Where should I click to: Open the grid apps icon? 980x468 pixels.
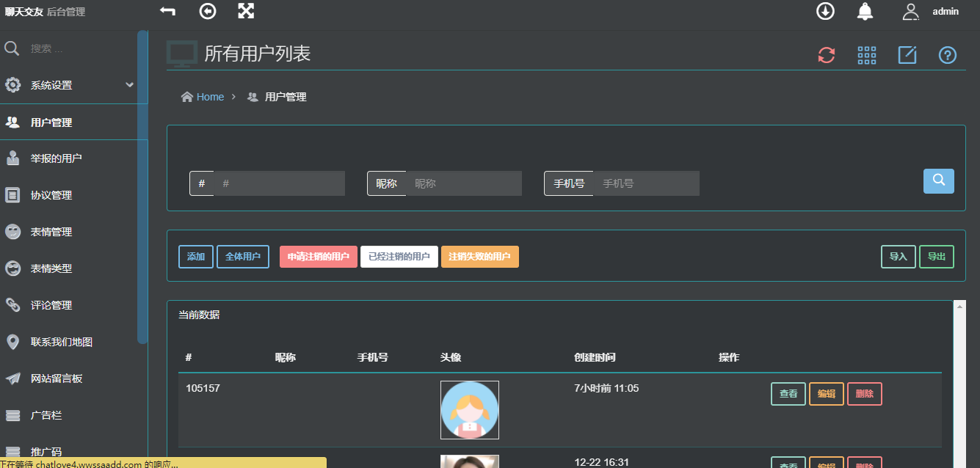pyautogui.click(x=867, y=55)
